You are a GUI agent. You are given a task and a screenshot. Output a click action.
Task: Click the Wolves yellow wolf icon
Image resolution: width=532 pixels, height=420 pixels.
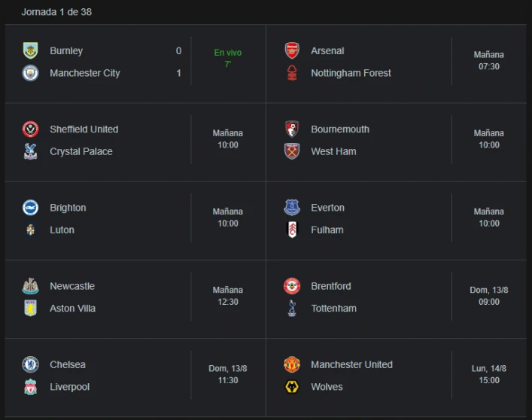pos(292,387)
